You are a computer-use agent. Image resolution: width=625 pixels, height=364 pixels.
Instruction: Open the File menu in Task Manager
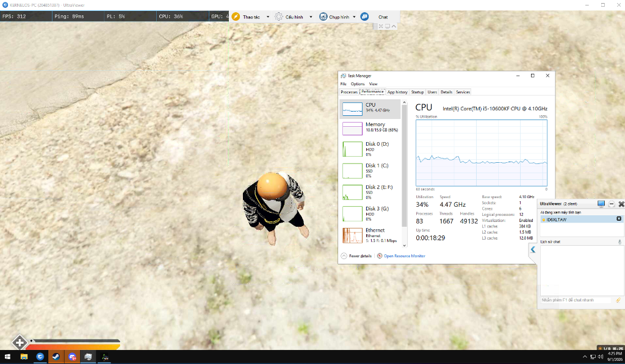(343, 84)
